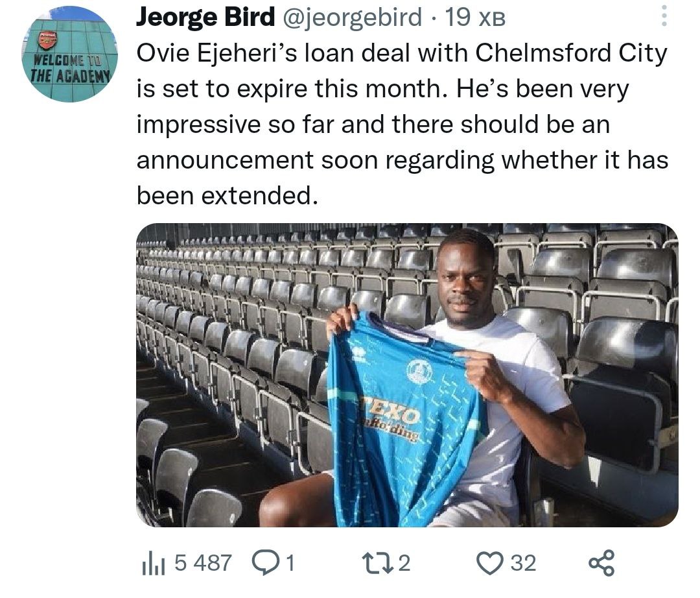Like the tweet with the heart icon

point(489,563)
